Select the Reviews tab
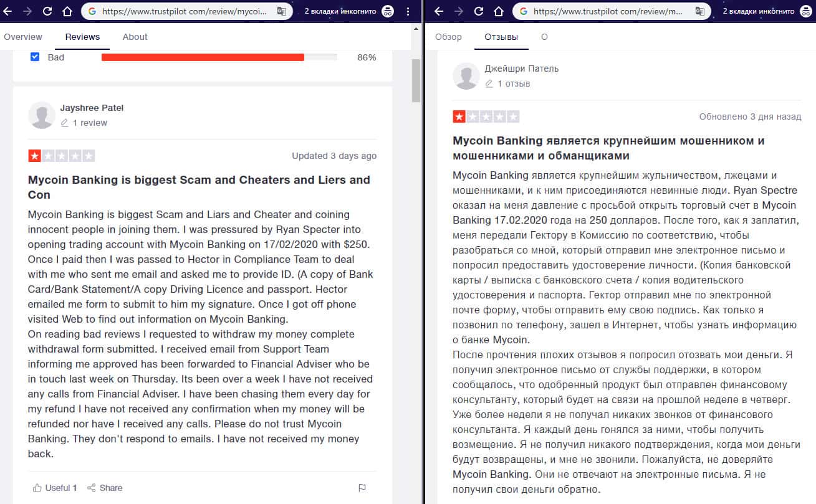816x504 pixels. pyautogui.click(x=82, y=37)
